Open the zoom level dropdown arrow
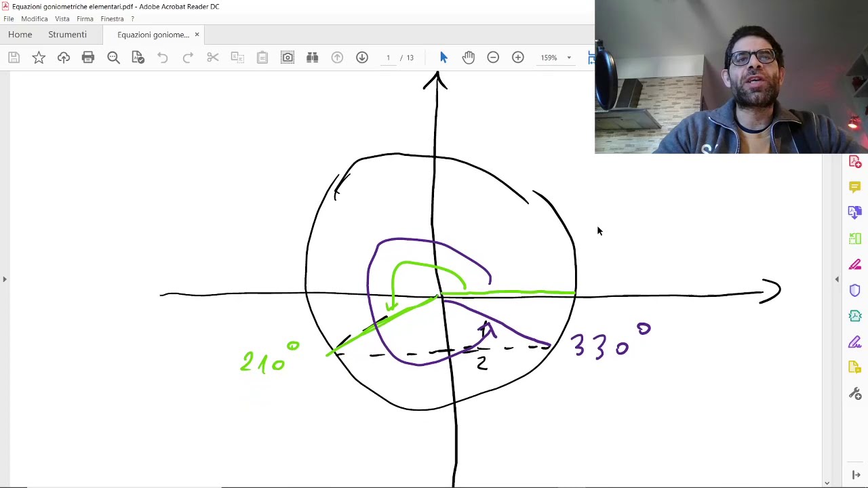 coord(569,58)
